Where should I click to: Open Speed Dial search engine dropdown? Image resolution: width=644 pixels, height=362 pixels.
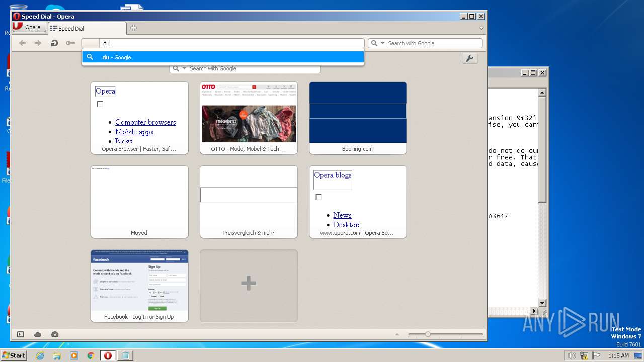[185, 68]
